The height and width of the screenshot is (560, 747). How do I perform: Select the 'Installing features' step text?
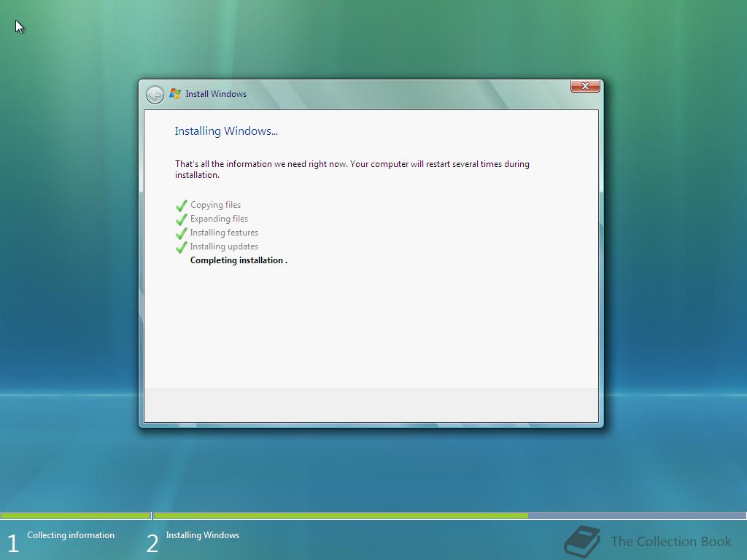pyautogui.click(x=224, y=233)
